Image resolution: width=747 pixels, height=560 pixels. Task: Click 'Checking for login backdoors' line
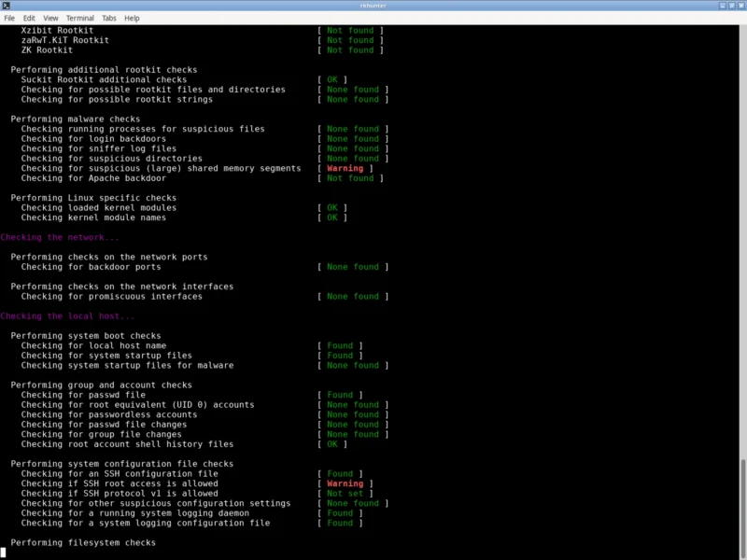pos(93,139)
